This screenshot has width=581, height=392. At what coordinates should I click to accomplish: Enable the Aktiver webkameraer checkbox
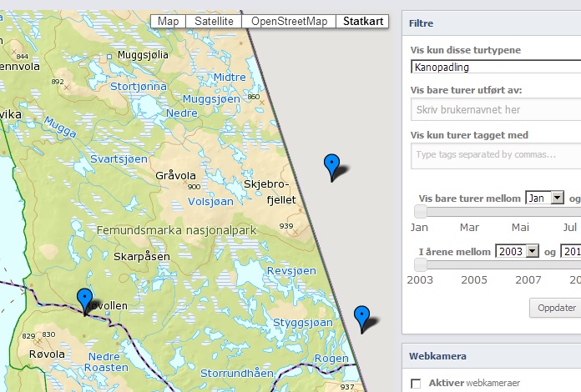tap(417, 383)
